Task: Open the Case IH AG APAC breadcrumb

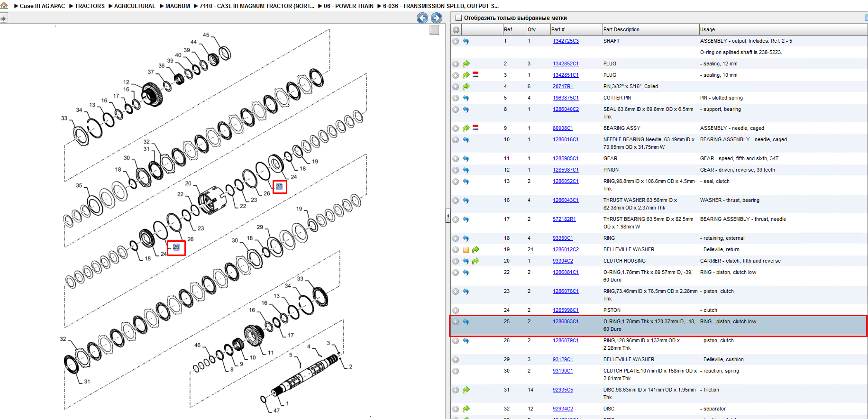Action: pyautogui.click(x=42, y=6)
